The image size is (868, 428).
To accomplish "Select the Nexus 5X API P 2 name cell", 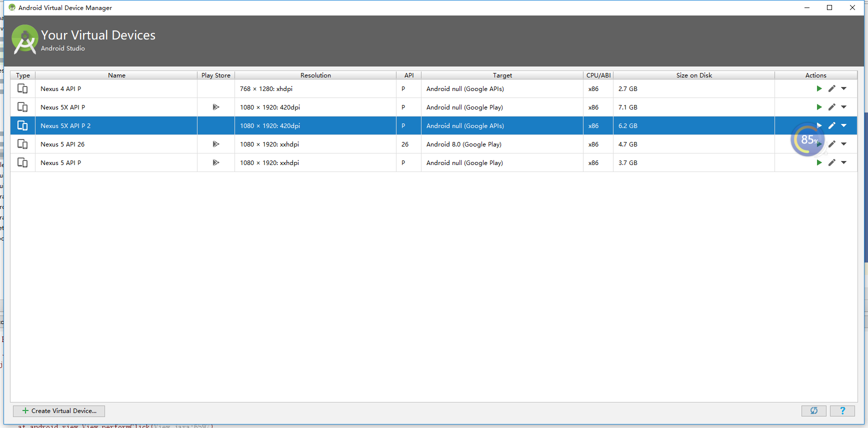I will (x=116, y=125).
